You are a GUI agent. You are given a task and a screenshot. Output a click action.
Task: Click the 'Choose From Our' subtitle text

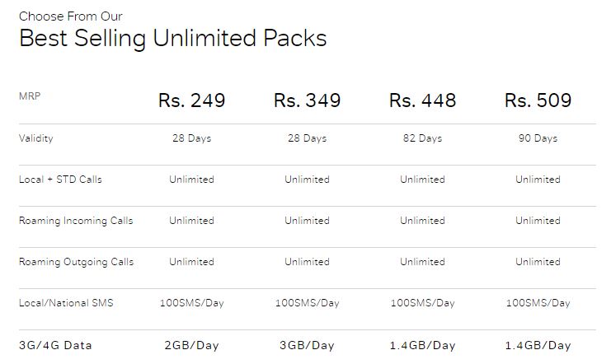pos(71,16)
